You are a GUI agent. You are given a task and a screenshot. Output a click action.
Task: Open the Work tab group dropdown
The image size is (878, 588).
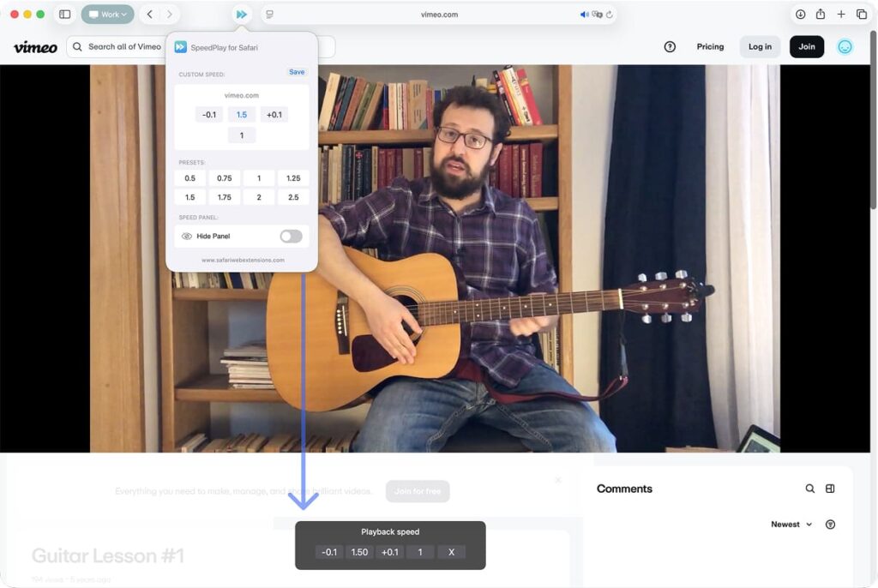108,15
